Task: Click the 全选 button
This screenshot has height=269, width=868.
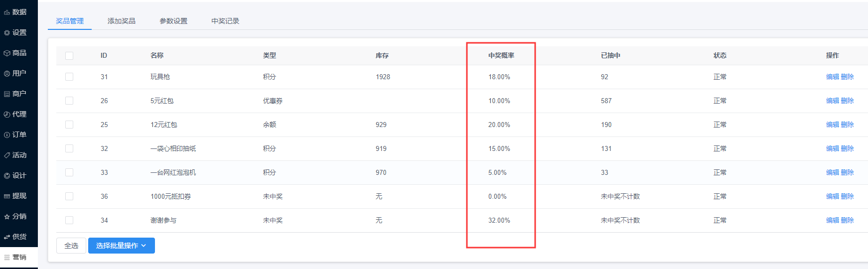Action: coord(71,246)
